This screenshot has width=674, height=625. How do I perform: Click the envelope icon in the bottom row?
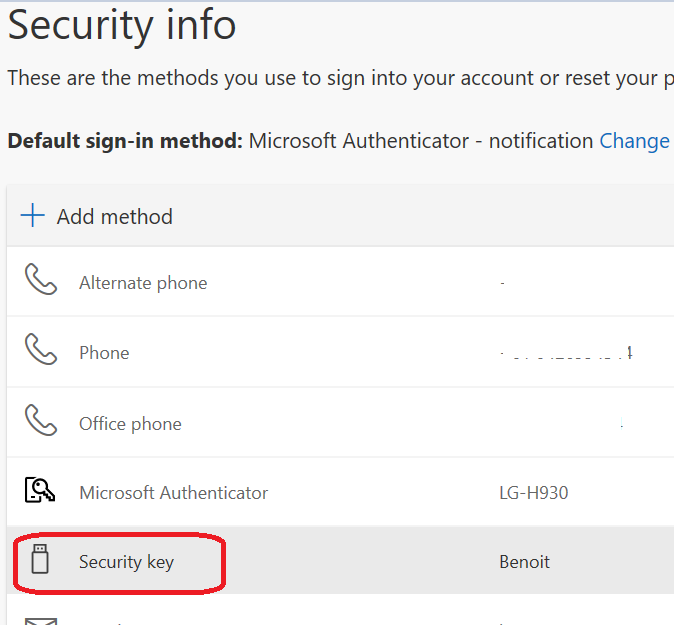tap(40, 621)
